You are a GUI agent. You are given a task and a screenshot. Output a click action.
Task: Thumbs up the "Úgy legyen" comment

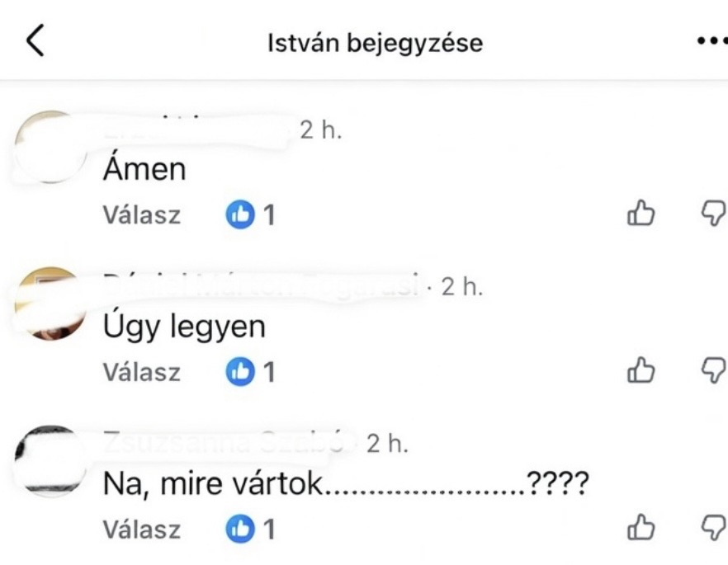point(641,371)
